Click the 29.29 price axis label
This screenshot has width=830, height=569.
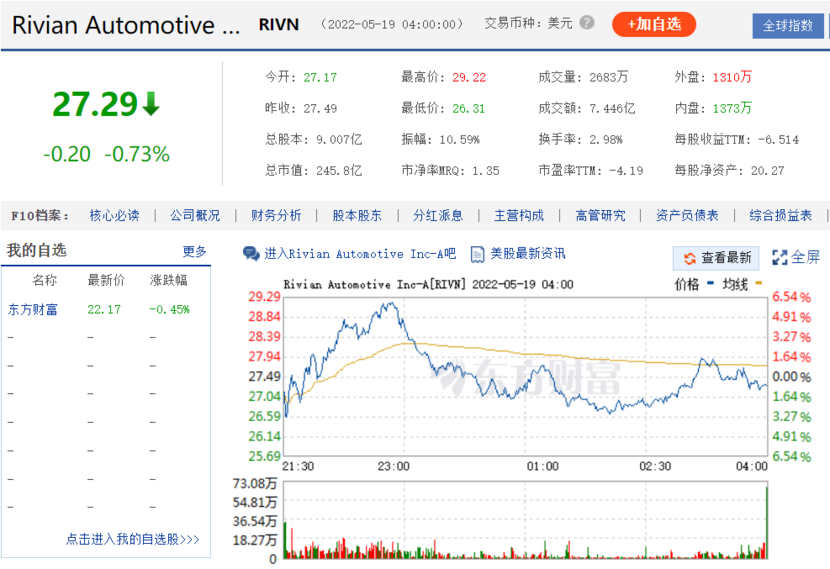(x=264, y=297)
